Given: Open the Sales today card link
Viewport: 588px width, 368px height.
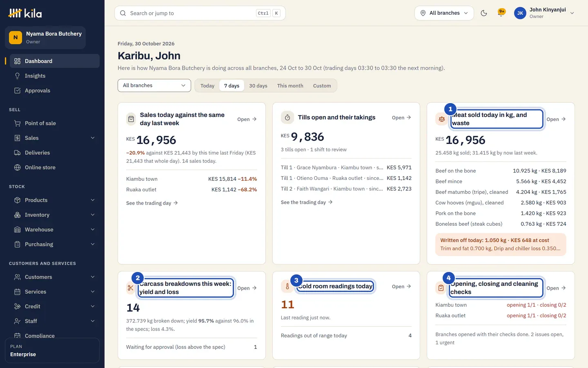Looking at the screenshot, I should point(247,119).
